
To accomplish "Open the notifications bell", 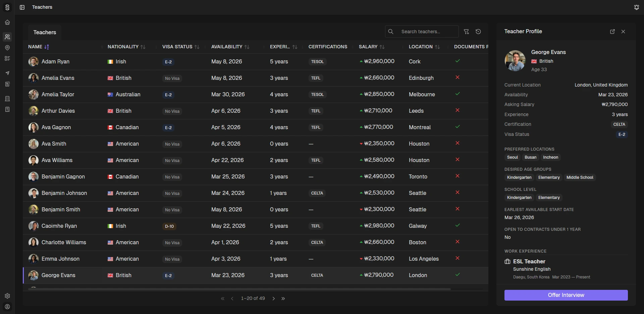I will (x=636, y=7).
